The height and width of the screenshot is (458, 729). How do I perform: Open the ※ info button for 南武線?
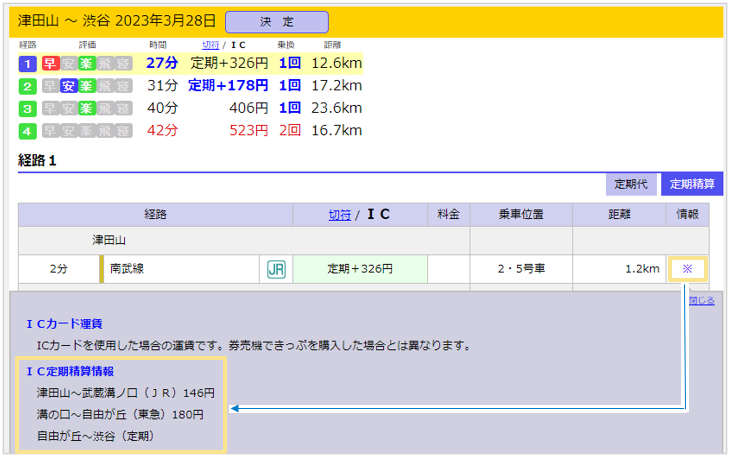[x=687, y=269]
